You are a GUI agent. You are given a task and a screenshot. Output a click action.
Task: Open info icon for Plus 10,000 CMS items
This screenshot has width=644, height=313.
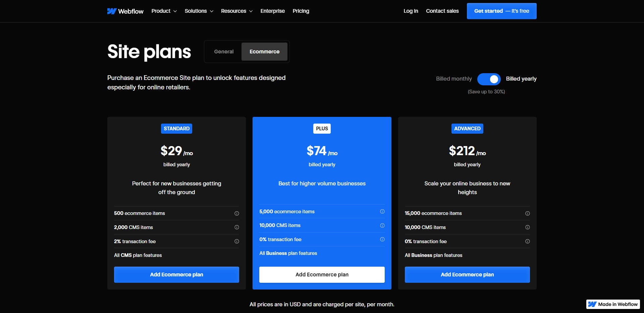click(x=382, y=226)
